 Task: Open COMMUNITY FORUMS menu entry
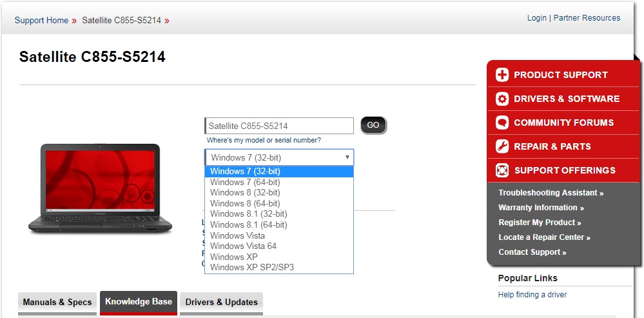563,123
